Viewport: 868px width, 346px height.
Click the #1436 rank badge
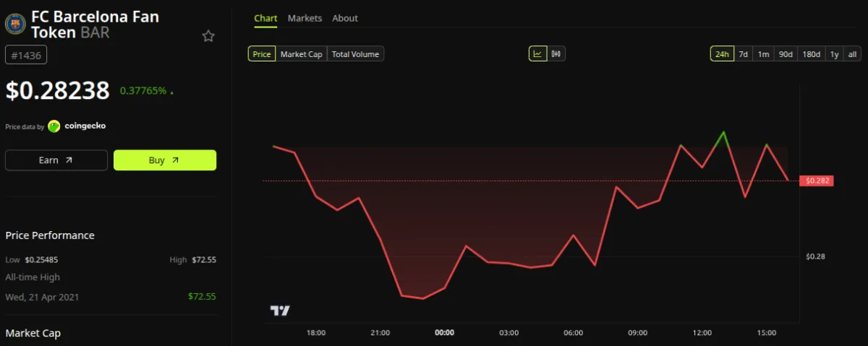(26, 54)
